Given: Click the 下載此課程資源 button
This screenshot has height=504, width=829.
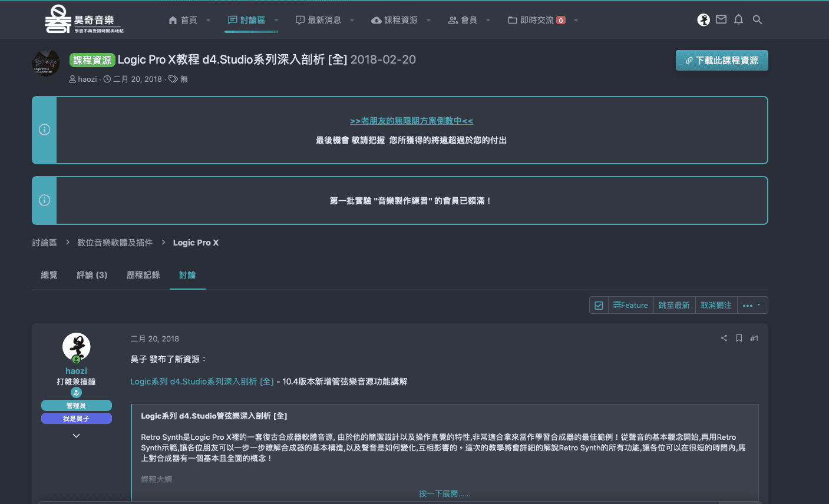Looking at the screenshot, I should [x=722, y=60].
